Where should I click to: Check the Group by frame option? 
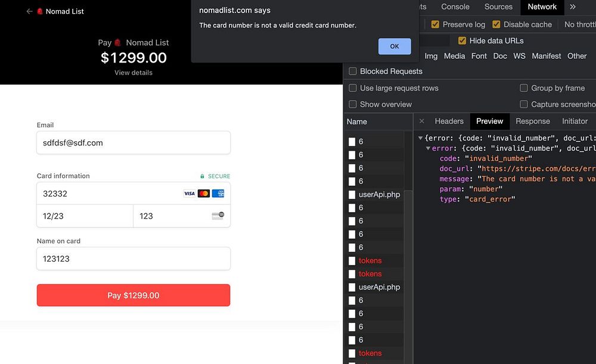(x=524, y=88)
